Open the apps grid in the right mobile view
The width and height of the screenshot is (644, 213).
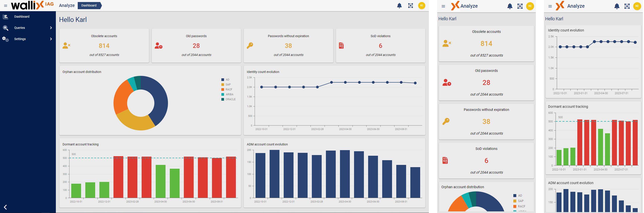click(x=627, y=6)
